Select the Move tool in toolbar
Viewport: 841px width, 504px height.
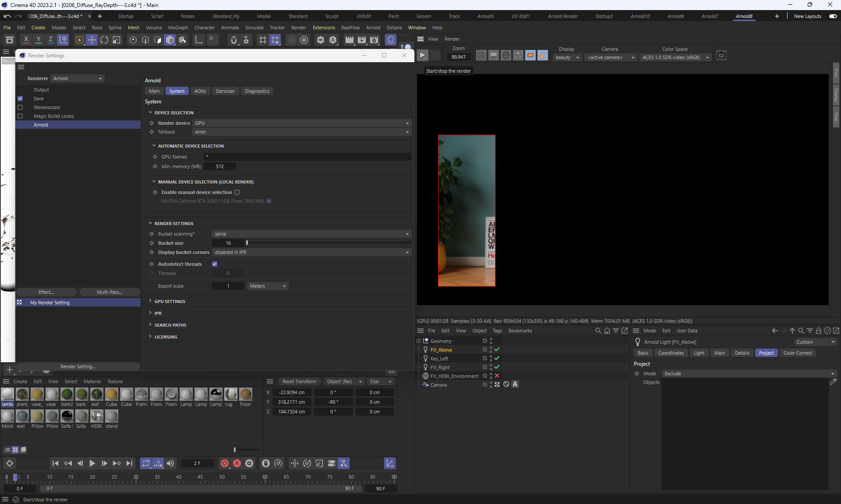click(x=92, y=40)
